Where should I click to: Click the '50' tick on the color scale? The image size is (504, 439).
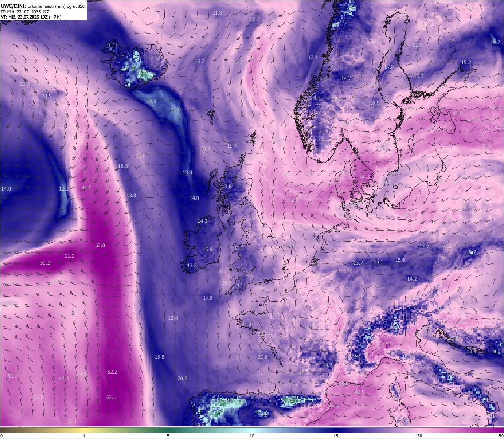(x=501, y=436)
